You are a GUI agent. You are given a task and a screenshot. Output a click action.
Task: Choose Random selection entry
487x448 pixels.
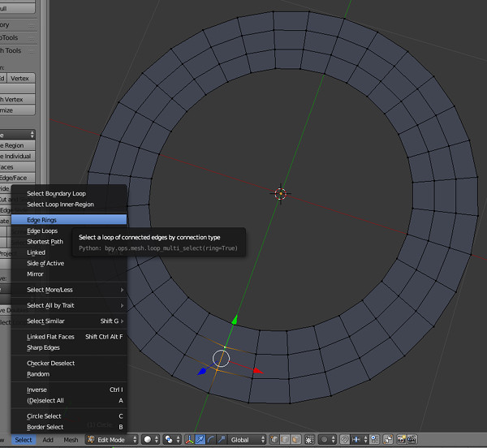tap(69, 374)
